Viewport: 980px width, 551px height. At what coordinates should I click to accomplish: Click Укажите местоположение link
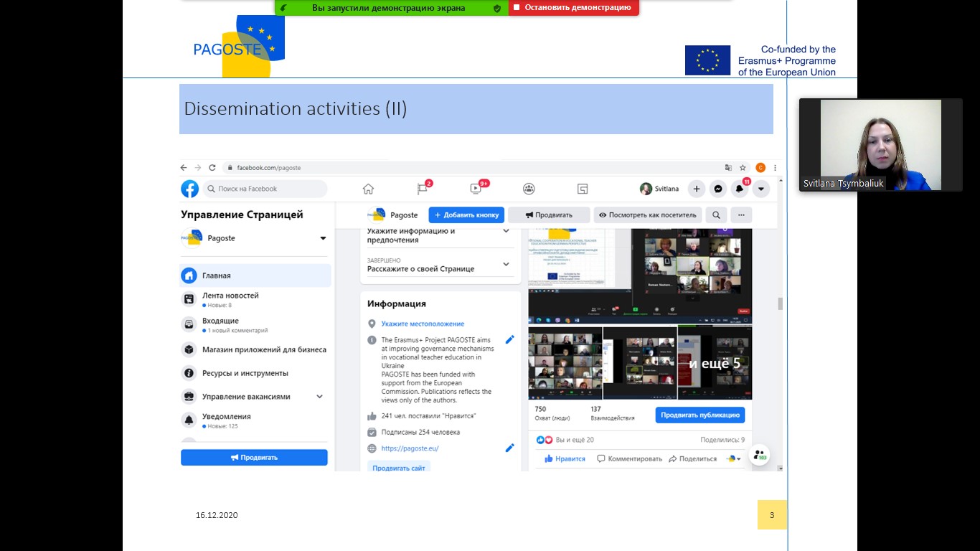coord(423,324)
